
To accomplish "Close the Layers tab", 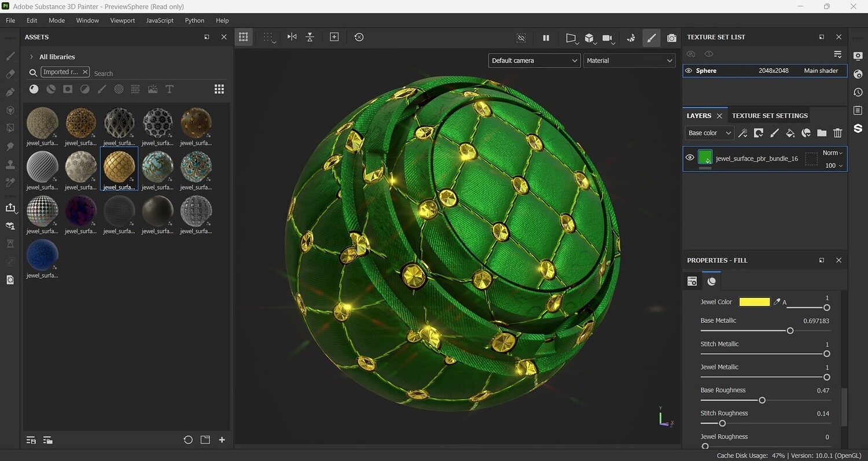I will tap(719, 116).
